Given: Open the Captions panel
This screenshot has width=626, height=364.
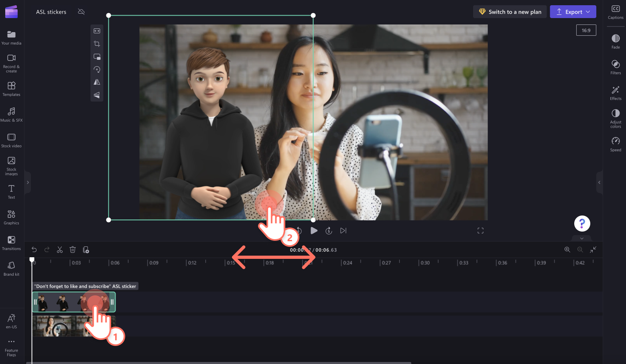Looking at the screenshot, I should pyautogui.click(x=616, y=12).
